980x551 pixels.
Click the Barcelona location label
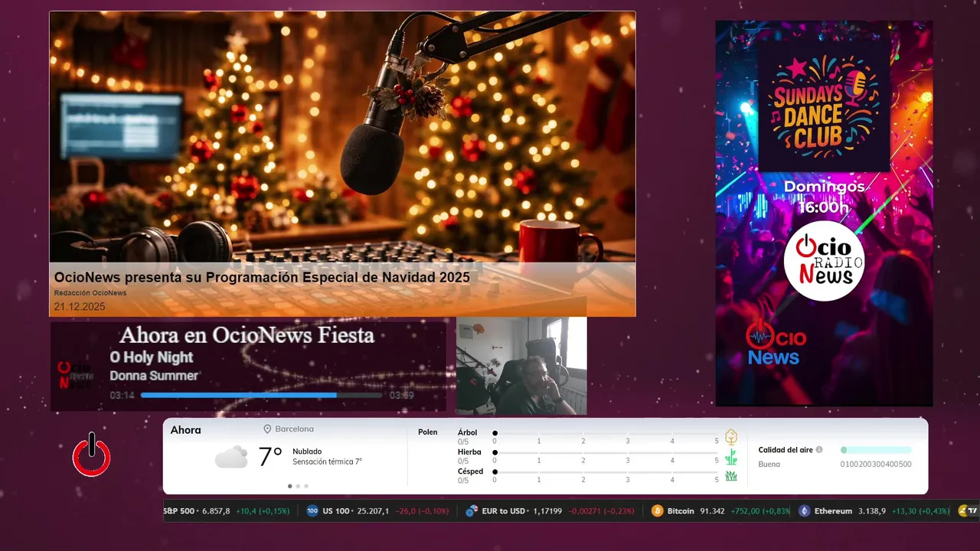click(294, 429)
